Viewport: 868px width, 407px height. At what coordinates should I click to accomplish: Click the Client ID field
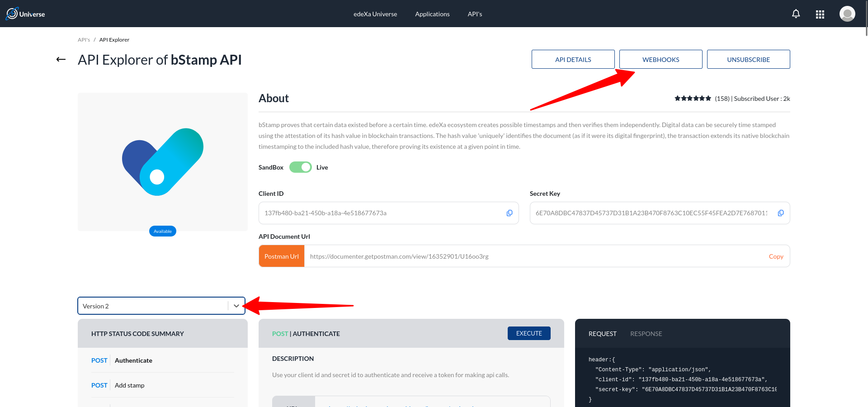(389, 213)
